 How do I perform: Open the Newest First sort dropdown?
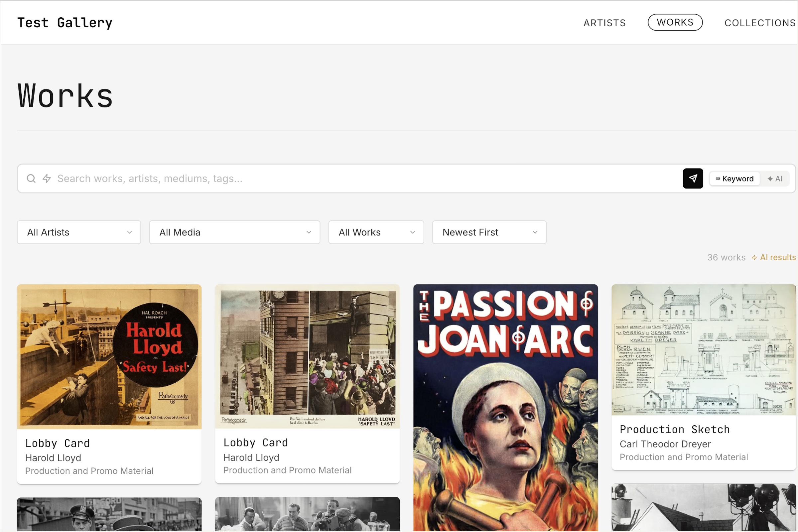tap(489, 232)
